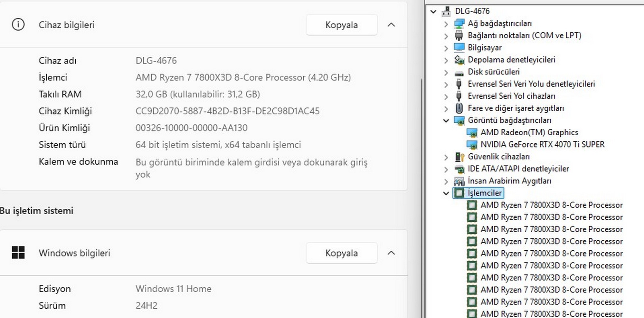Click the Windows logo beside Windows bilgileri

point(18,253)
